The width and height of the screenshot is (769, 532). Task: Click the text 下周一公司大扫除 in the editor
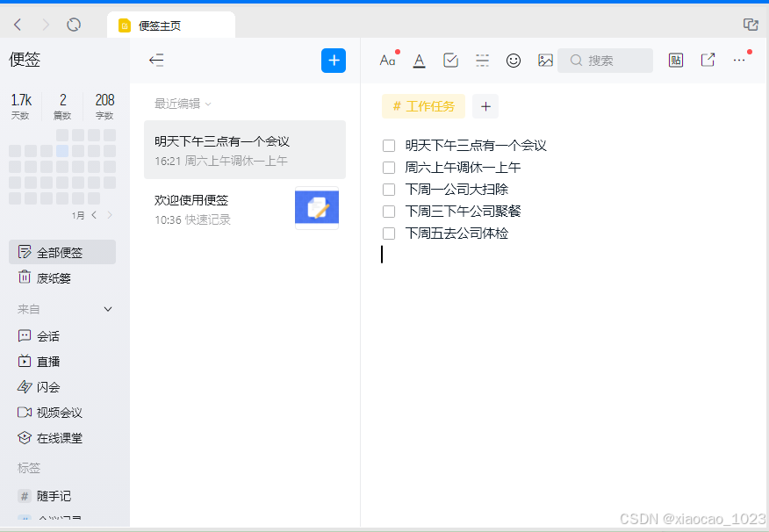456,190
